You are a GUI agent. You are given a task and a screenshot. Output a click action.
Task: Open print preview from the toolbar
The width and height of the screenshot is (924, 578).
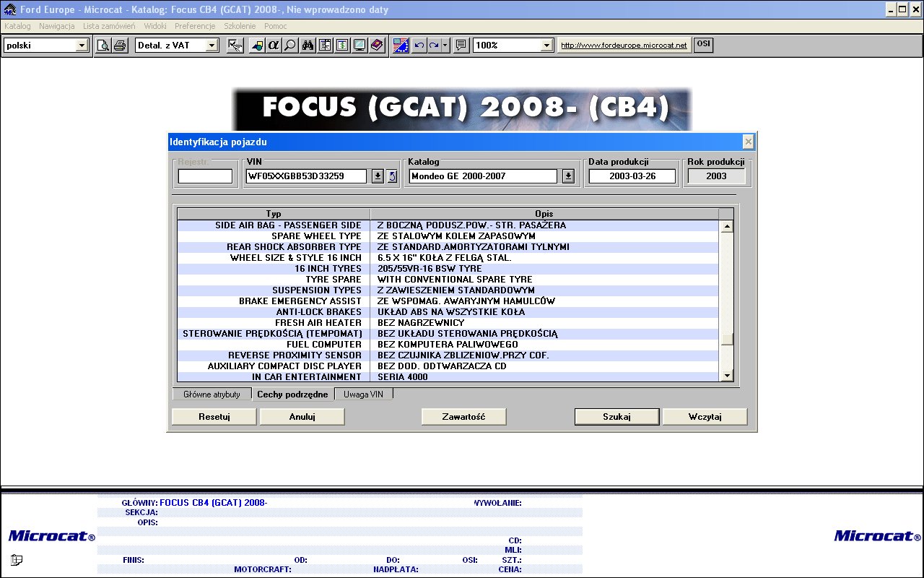pyautogui.click(x=104, y=45)
